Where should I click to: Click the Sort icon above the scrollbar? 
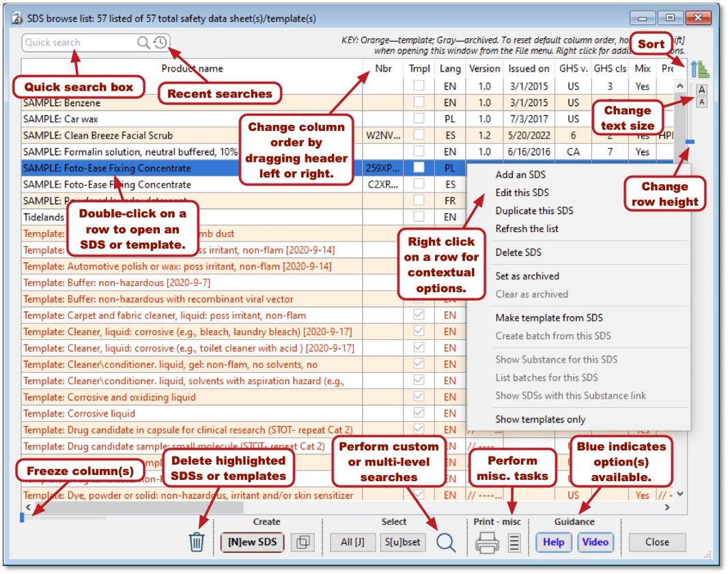point(700,69)
